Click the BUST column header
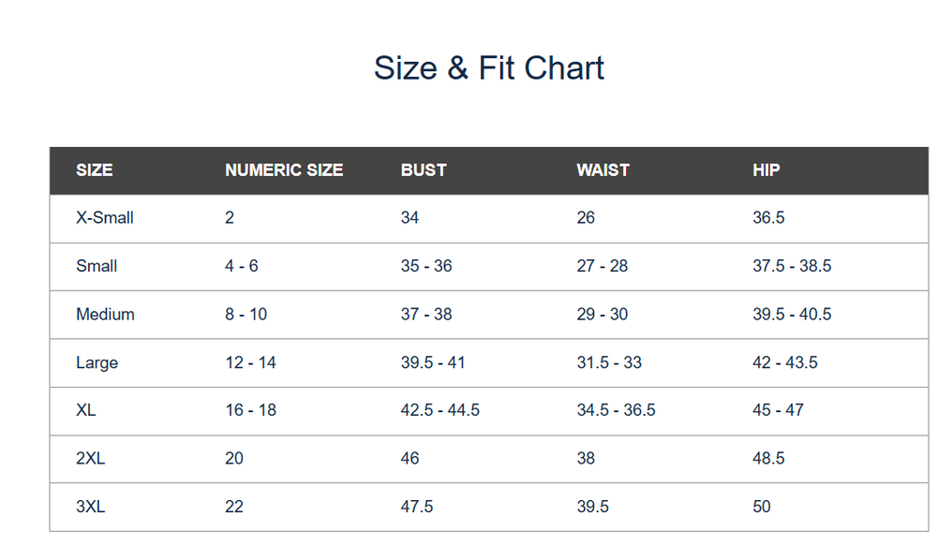The image size is (937, 560). [x=424, y=170]
